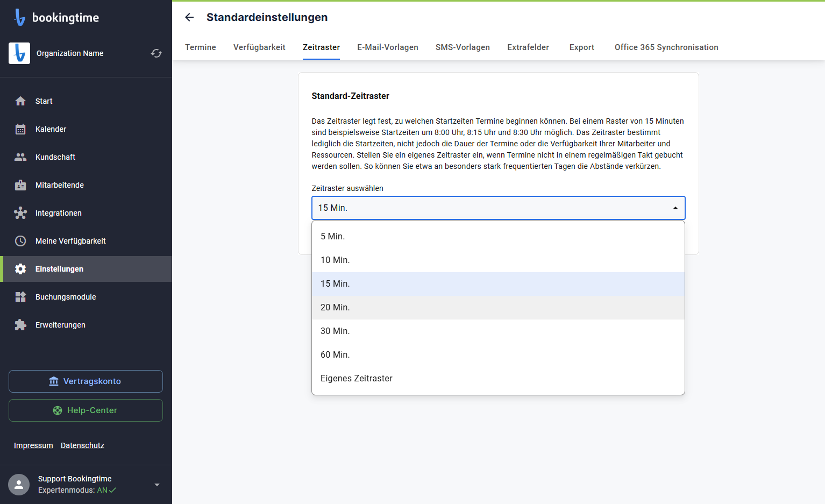This screenshot has height=504, width=825.
Task: Choose Eigenes Zeitraster option
Action: click(498, 379)
